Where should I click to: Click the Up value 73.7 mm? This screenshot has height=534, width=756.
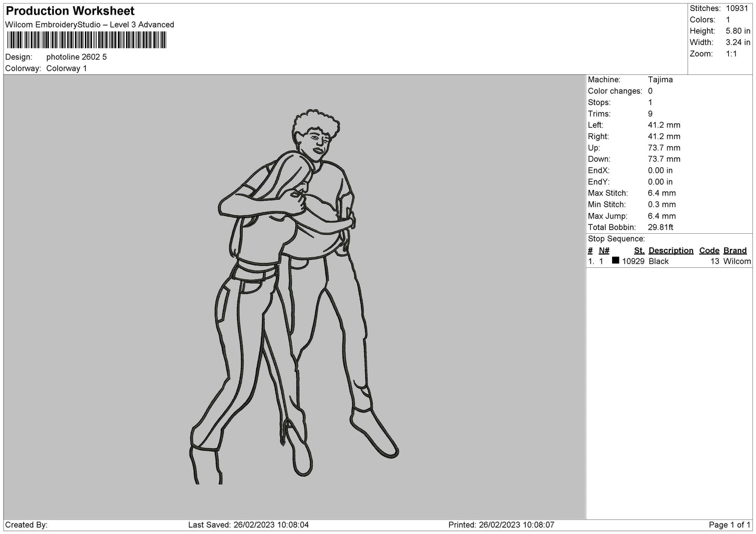pos(664,148)
